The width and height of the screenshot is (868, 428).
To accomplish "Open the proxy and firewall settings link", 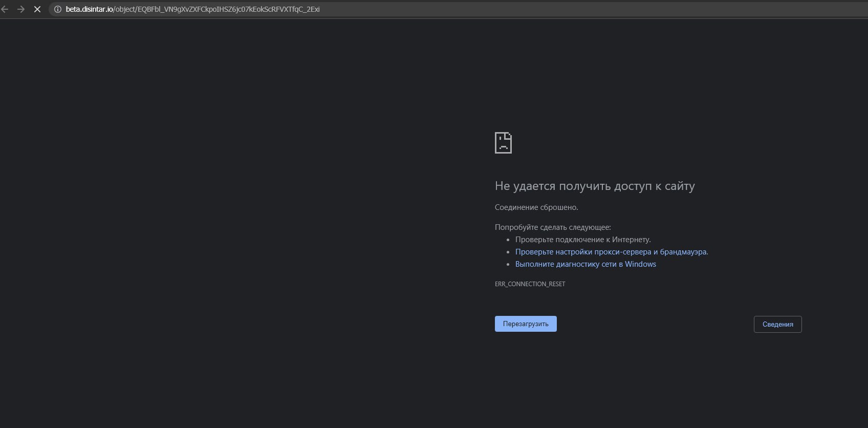I will pyautogui.click(x=611, y=252).
